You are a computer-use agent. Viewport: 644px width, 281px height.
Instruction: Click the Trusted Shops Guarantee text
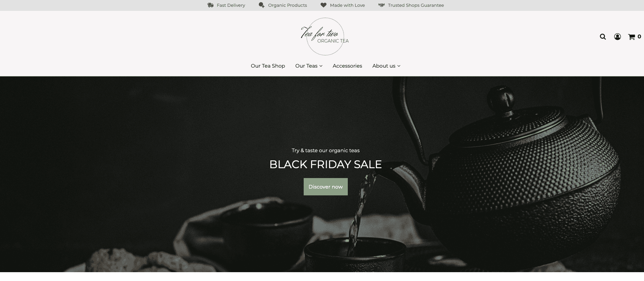pos(416,5)
